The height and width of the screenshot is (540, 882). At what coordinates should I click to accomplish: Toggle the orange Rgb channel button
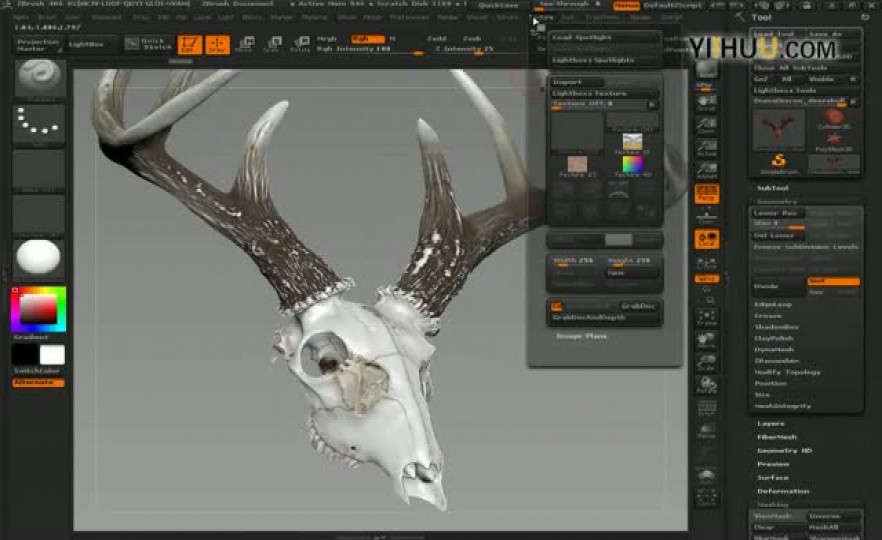[x=367, y=39]
